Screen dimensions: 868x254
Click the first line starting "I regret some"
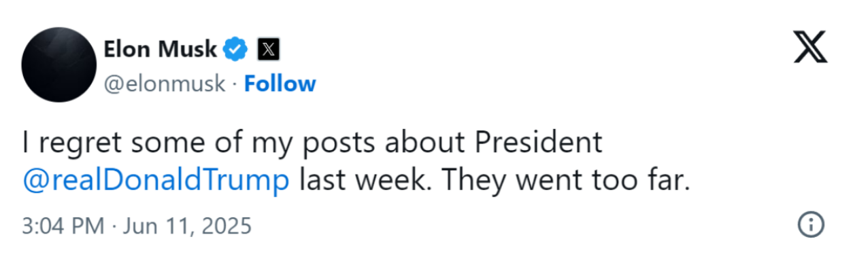click(312, 143)
